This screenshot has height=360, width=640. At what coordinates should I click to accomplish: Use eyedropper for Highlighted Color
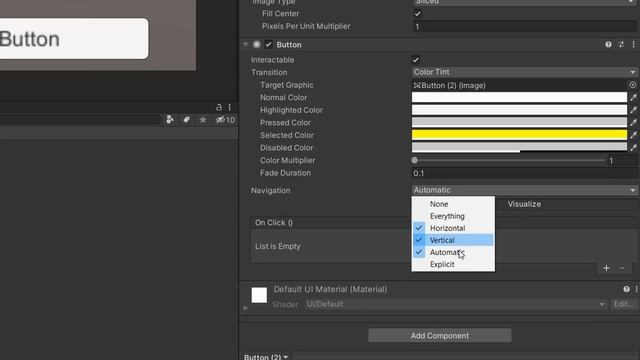click(x=633, y=110)
